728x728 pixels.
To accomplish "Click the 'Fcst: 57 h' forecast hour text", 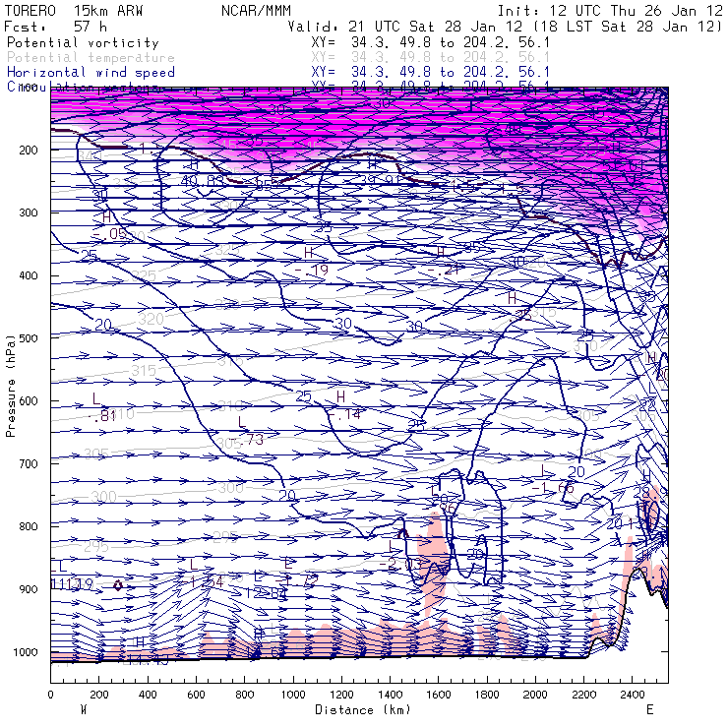I will coord(56,26).
